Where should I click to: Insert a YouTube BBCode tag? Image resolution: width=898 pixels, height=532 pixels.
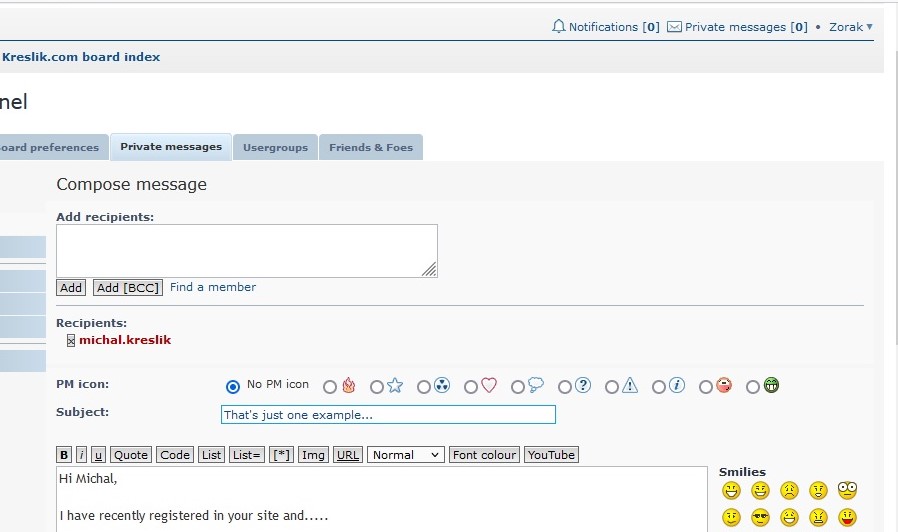point(551,455)
